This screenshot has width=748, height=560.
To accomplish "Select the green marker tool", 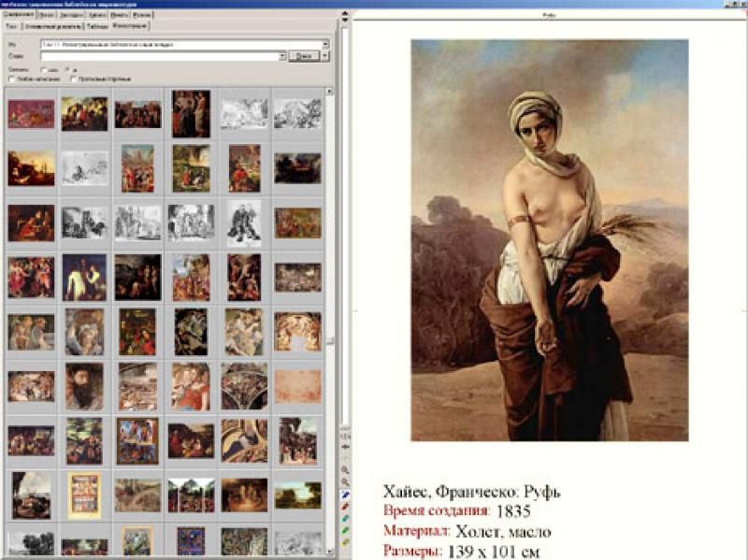I will [x=346, y=530].
